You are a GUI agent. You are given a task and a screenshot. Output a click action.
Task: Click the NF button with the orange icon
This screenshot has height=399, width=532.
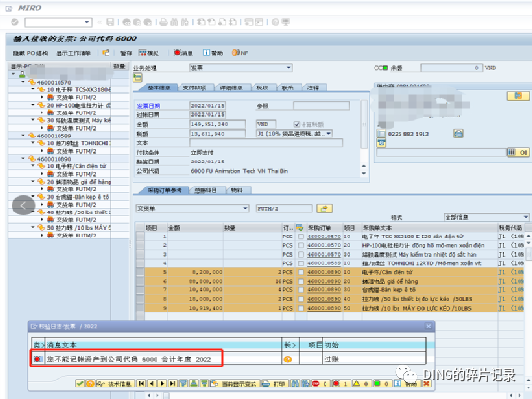click(240, 53)
